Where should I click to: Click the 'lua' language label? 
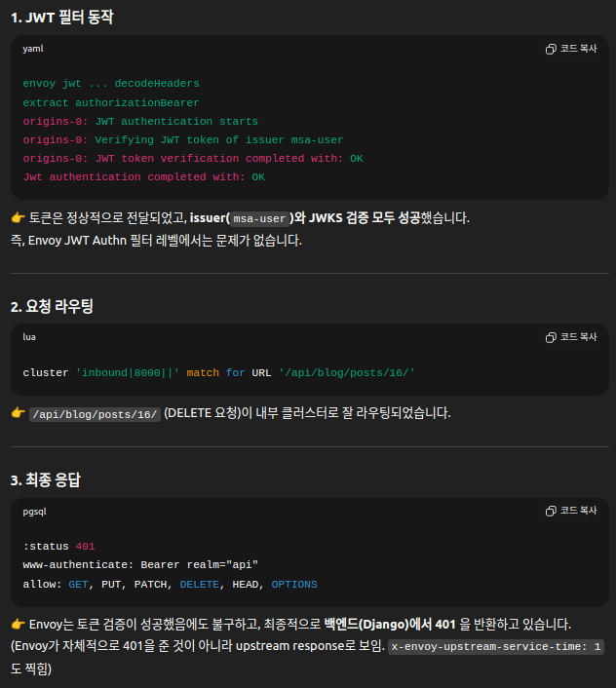click(29, 337)
